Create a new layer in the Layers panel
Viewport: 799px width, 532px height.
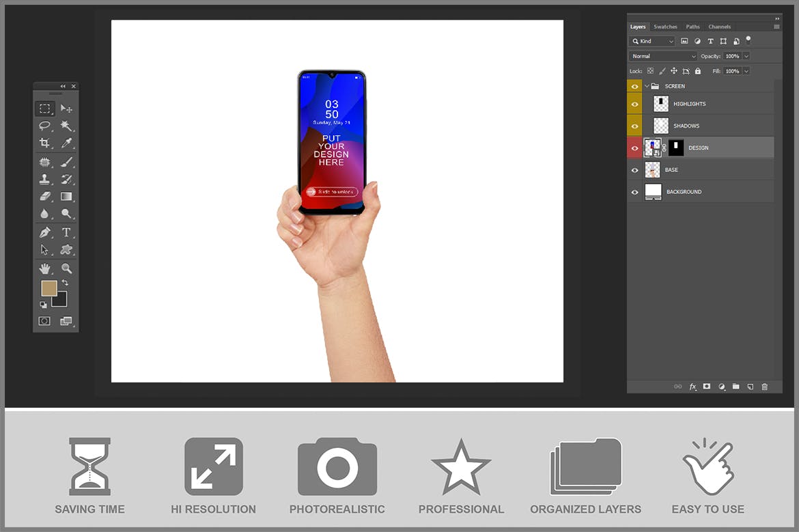point(750,387)
